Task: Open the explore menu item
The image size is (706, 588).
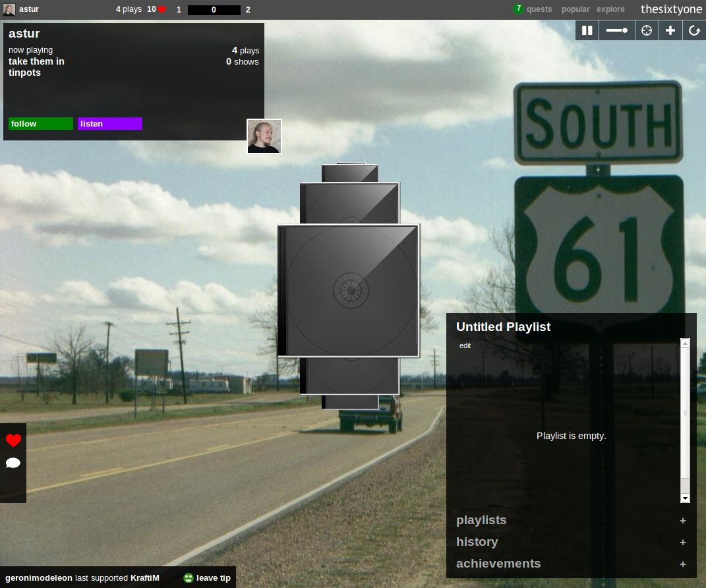Action: tap(610, 9)
